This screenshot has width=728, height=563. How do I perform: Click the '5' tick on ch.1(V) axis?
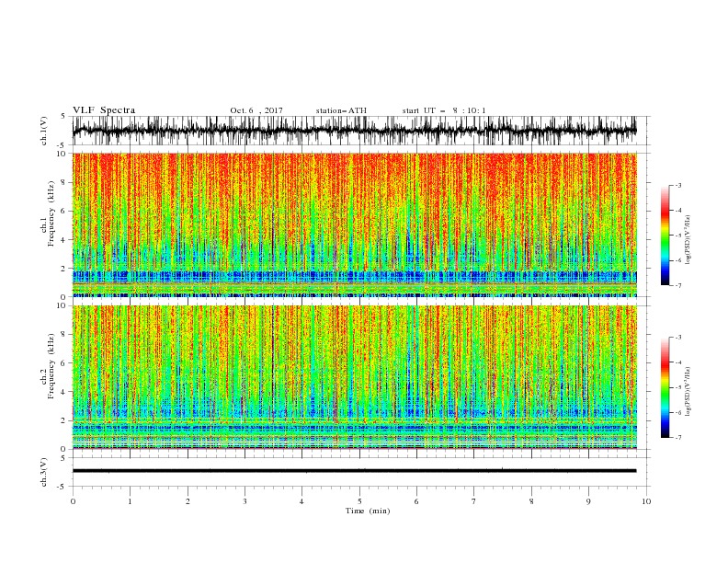pyautogui.click(x=63, y=116)
